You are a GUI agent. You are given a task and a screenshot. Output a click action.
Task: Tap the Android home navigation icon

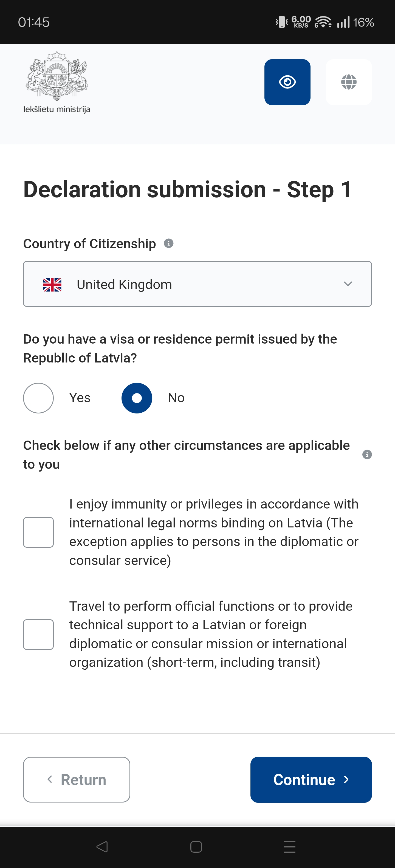pyautogui.click(x=196, y=846)
